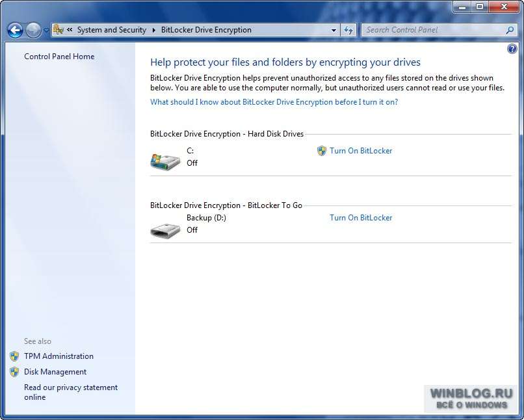Viewport: 524px width, 420px height.
Task: Expand arrow after System and Security breadcrumb
Action: [x=153, y=30]
